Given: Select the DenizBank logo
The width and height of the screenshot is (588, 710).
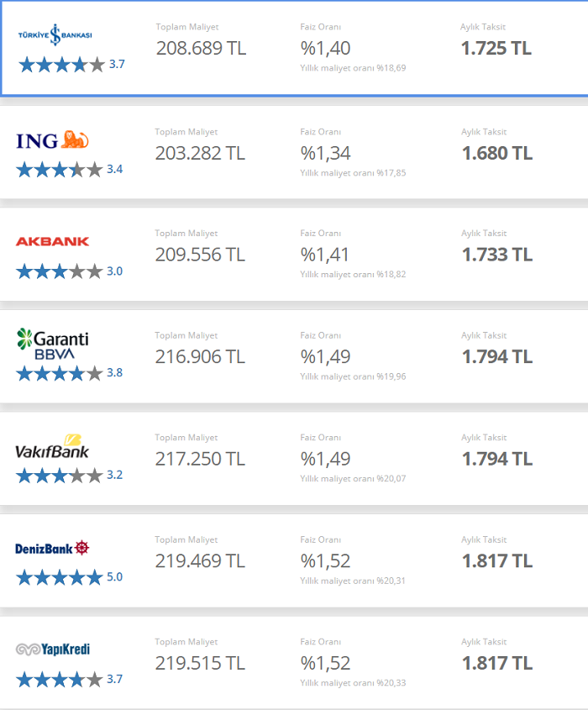Looking at the screenshot, I should click(52, 549).
